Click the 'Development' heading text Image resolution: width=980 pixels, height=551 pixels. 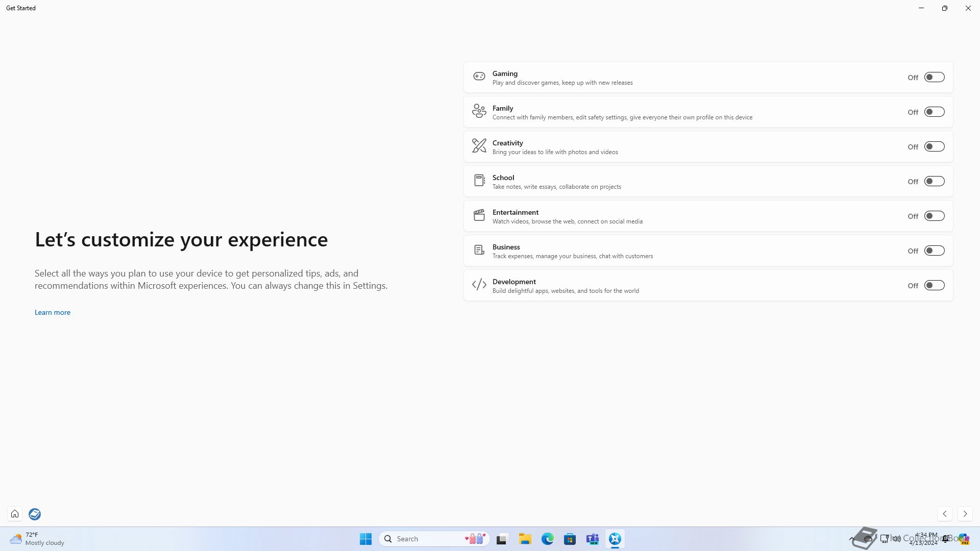click(514, 282)
